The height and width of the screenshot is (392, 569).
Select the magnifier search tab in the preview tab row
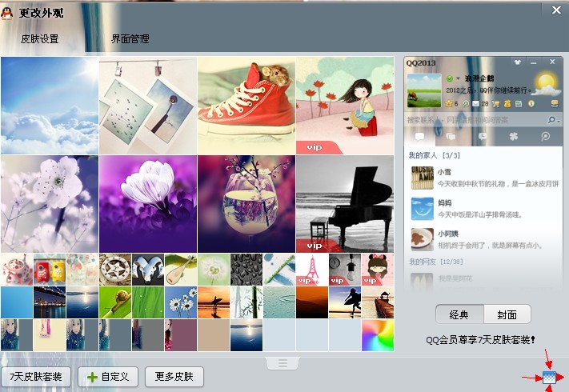pos(545,137)
